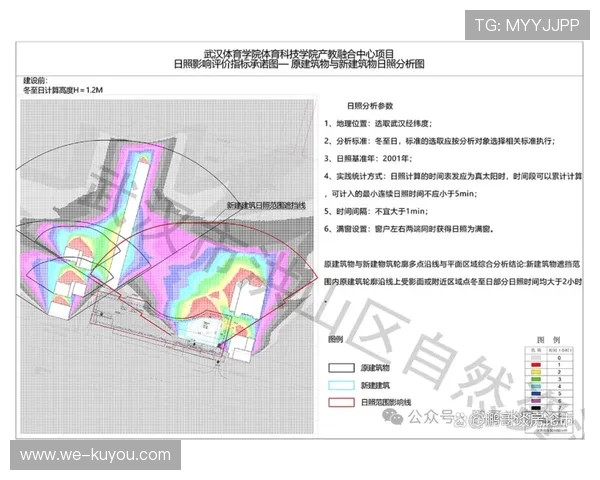Viewport: 600px width, 480px height.
Task: Click parameter line '2、分析标准: 冬至日'
Action: (x=439, y=141)
